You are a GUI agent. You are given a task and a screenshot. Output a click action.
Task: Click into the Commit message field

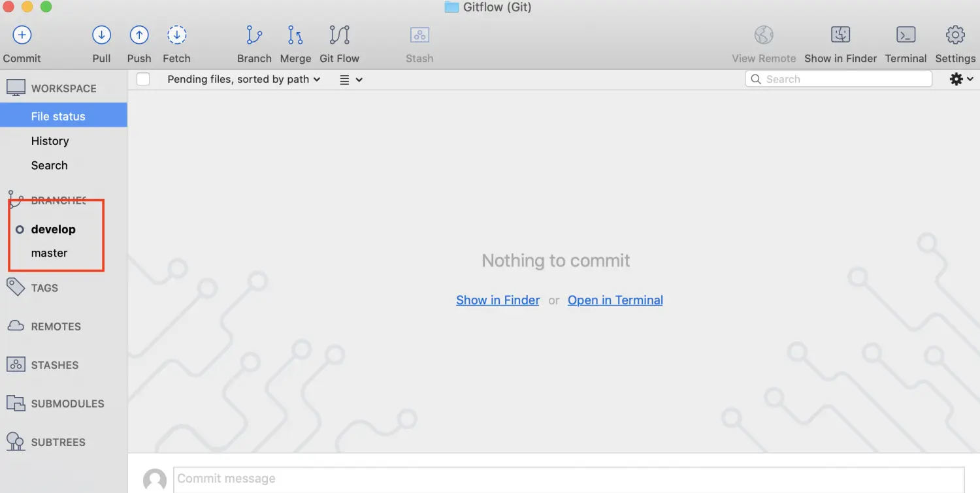568,479
